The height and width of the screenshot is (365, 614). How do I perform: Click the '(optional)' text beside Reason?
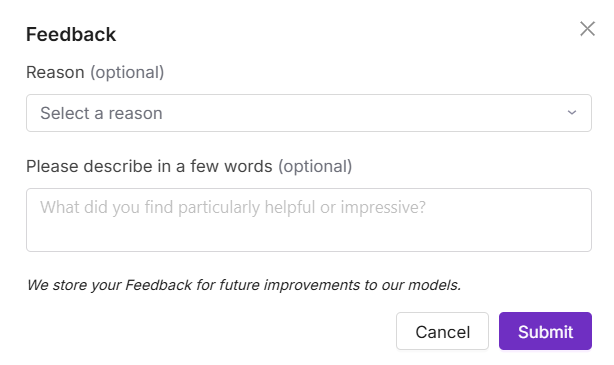point(127,72)
